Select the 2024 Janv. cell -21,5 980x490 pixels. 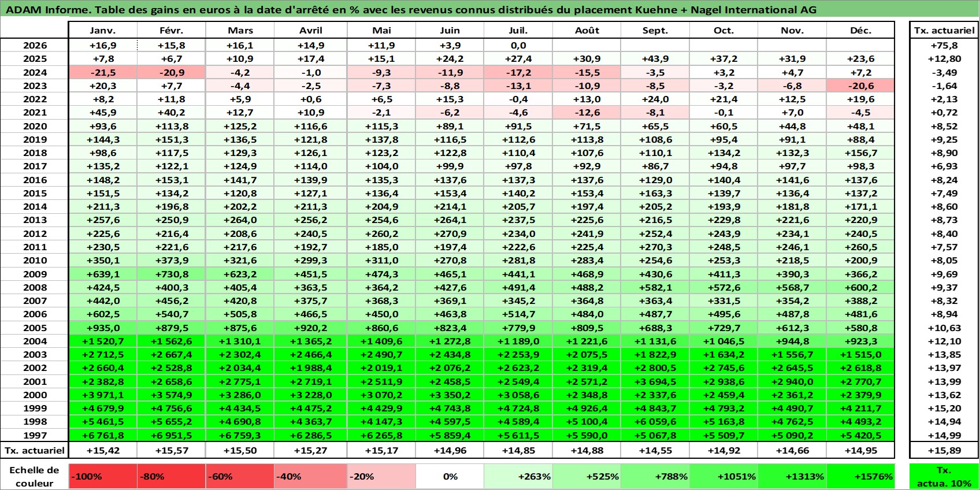click(x=103, y=72)
